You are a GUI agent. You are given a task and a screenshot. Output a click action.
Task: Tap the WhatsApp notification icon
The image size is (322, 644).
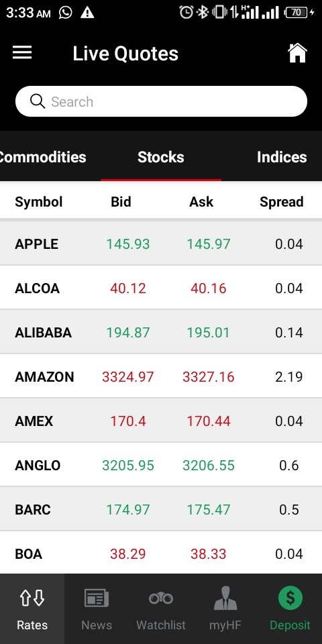click(x=65, y=13)
